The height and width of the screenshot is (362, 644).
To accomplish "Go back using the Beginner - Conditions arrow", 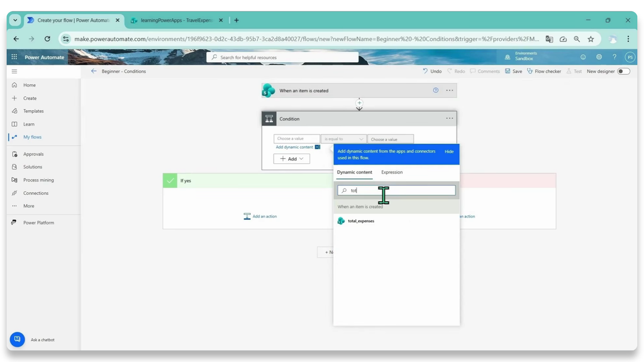I will point(94,71).
